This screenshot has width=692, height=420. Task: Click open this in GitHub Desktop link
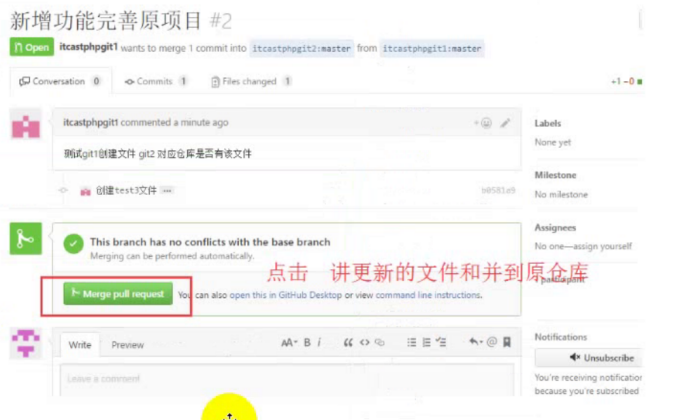(286, 295)
